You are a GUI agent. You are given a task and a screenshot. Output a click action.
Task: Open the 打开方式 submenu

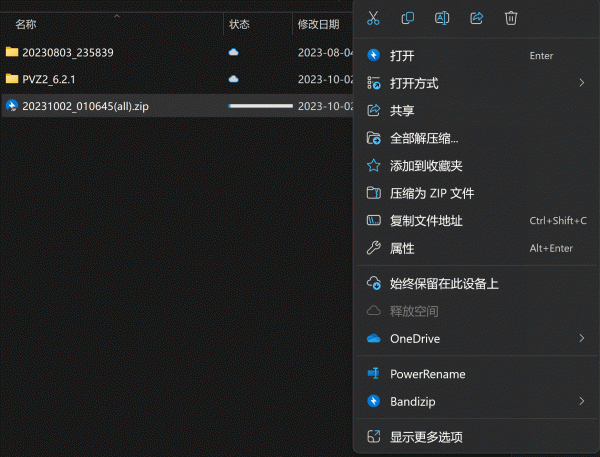pos(476,83)
